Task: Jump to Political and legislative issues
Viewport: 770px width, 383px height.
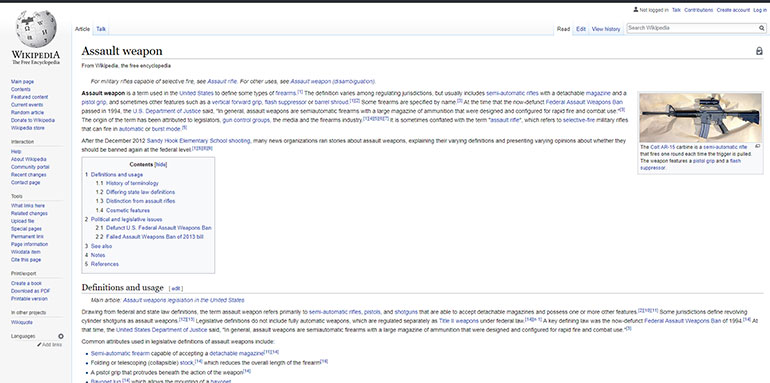Action: coord(126,219)
